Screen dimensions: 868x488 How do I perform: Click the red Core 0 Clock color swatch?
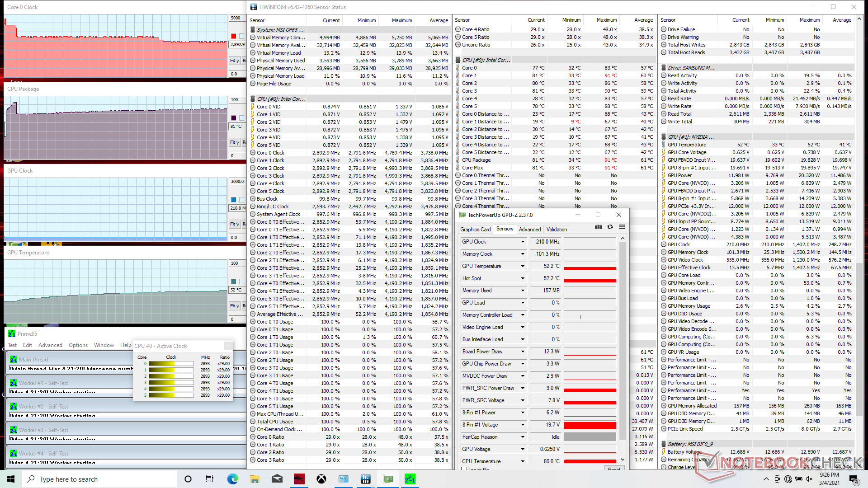233,36
